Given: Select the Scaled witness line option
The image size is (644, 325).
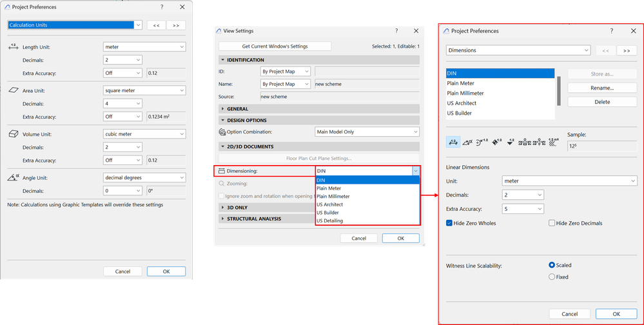Looking at the screenshot, I should (552, 265).
